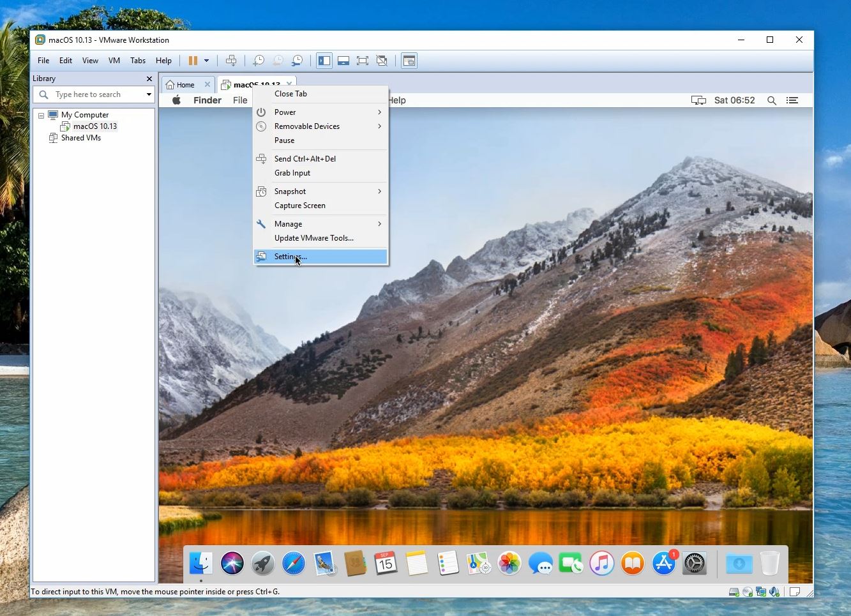Image resolution: width=851 pixels, height=616 pixels.
Task: Open the View menu in VMware
Action: point(90,61)
